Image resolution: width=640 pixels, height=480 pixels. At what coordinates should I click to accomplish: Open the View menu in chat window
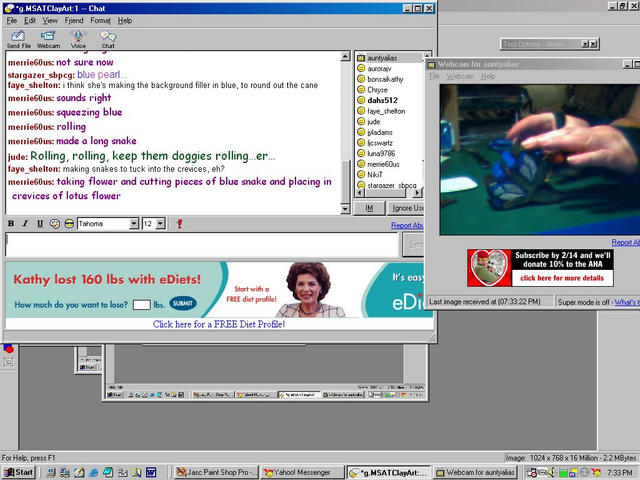(x=50, y=20)
